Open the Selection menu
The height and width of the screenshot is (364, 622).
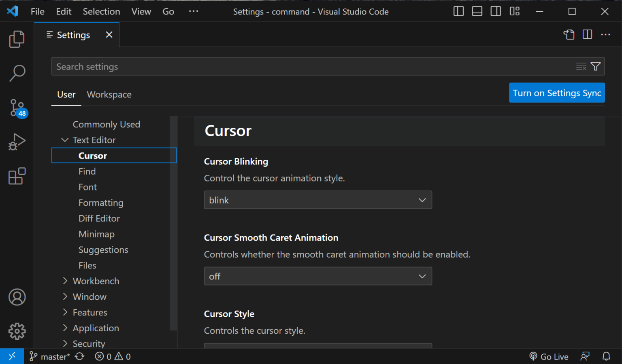tap(101, 11)
